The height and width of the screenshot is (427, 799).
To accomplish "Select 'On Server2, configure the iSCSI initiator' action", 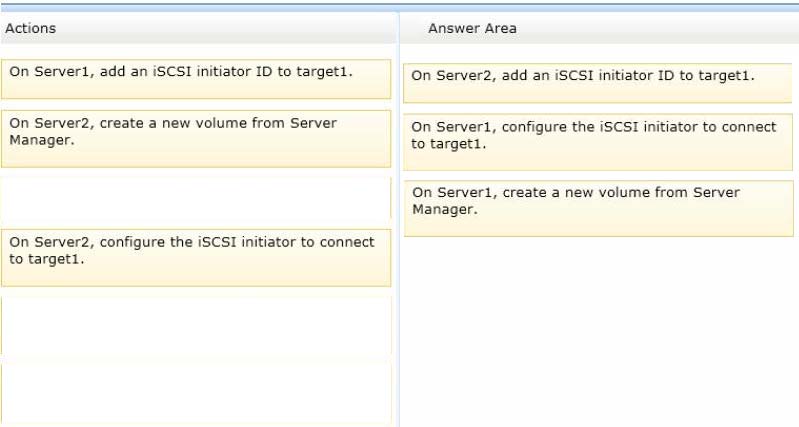I will pyautogui.click(x=196, y=258).
